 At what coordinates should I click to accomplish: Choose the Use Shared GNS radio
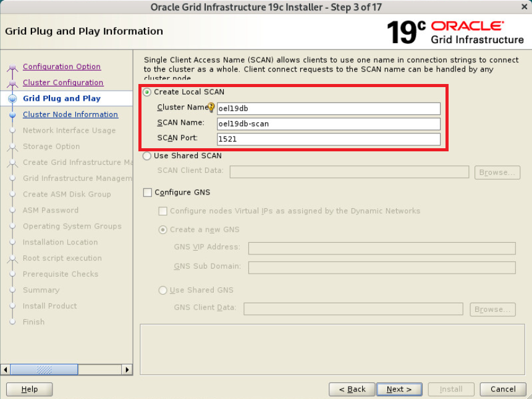(163, 290)
